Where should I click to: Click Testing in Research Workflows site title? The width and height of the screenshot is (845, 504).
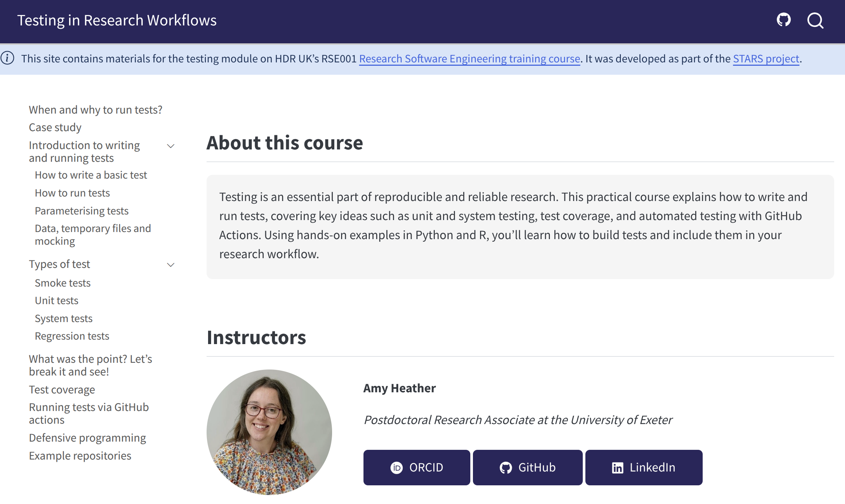click(x=117, y=20)
